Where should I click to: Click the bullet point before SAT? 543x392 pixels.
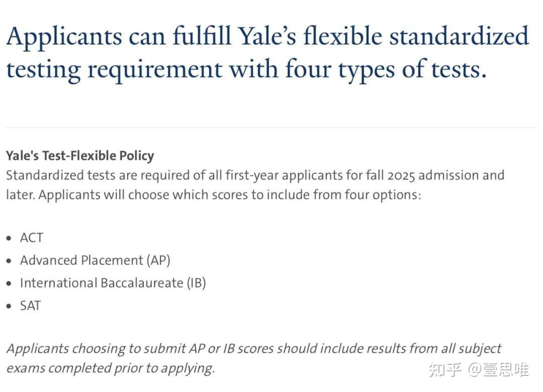[9, 306]
